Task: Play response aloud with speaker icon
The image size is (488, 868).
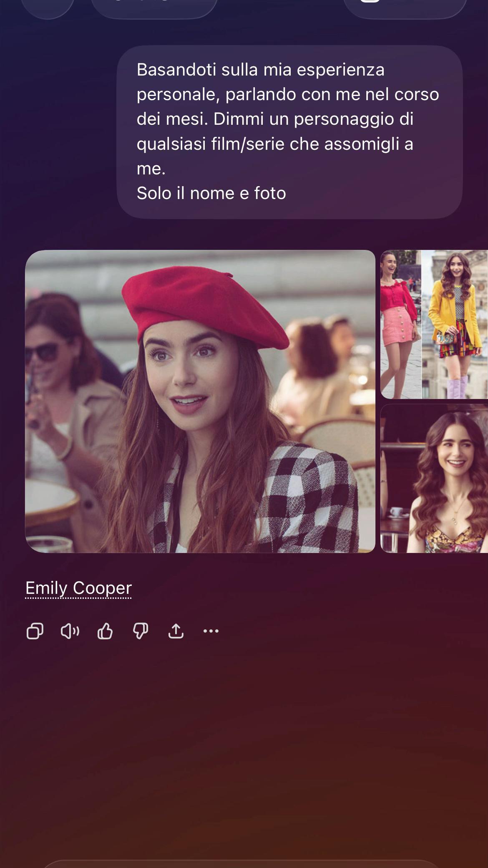Action: 70,631
